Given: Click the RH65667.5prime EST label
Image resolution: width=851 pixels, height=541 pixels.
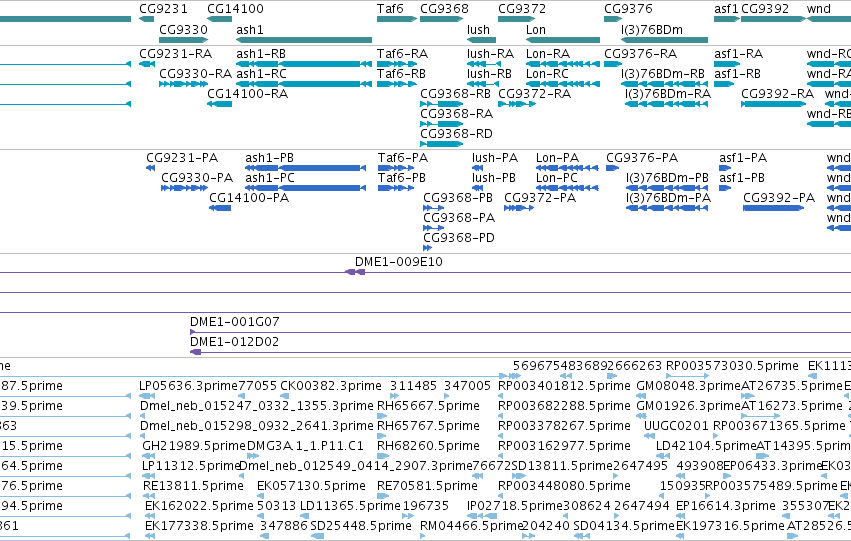Looking at the screenshot, I should 428,406.
